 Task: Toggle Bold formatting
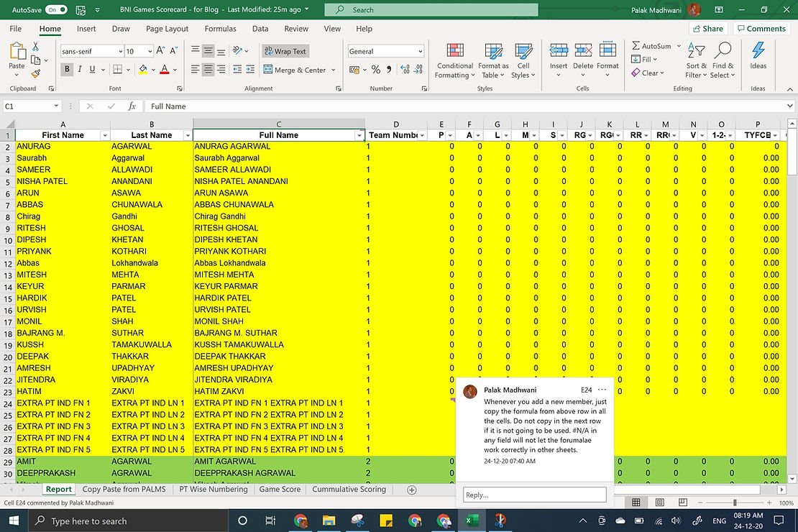coord(67,70)
